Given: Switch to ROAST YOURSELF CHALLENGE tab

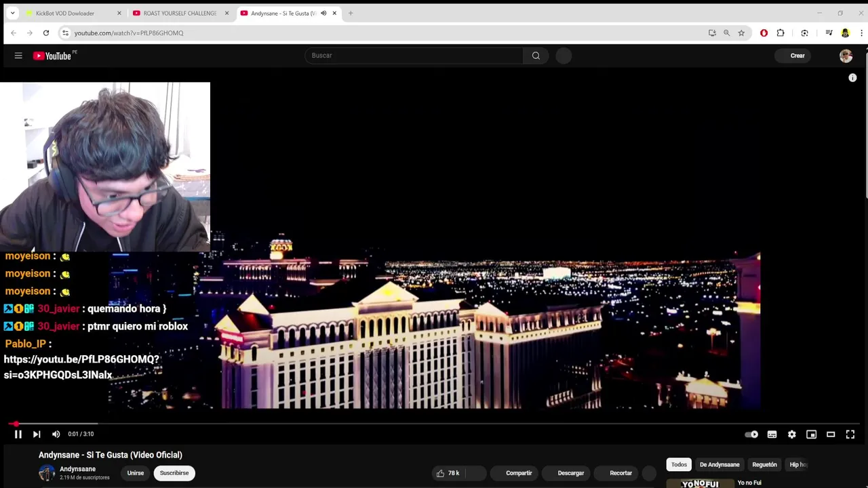Looking at the screenshot, I should [180, 13].
